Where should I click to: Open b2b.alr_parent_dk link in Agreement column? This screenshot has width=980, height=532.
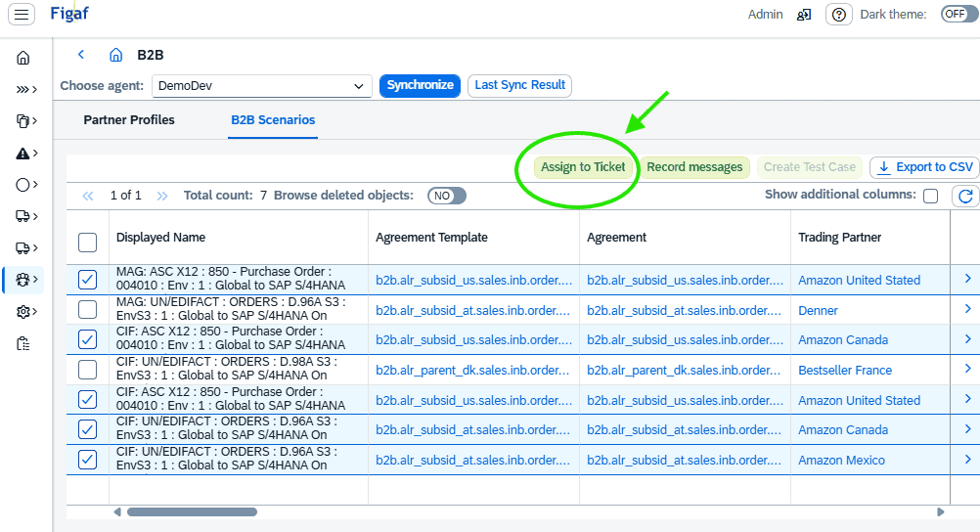click(x=684, y=371)
